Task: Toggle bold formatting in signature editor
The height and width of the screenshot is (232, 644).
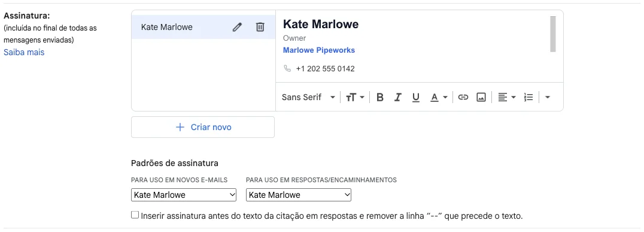Action: [x=380, y=98]
